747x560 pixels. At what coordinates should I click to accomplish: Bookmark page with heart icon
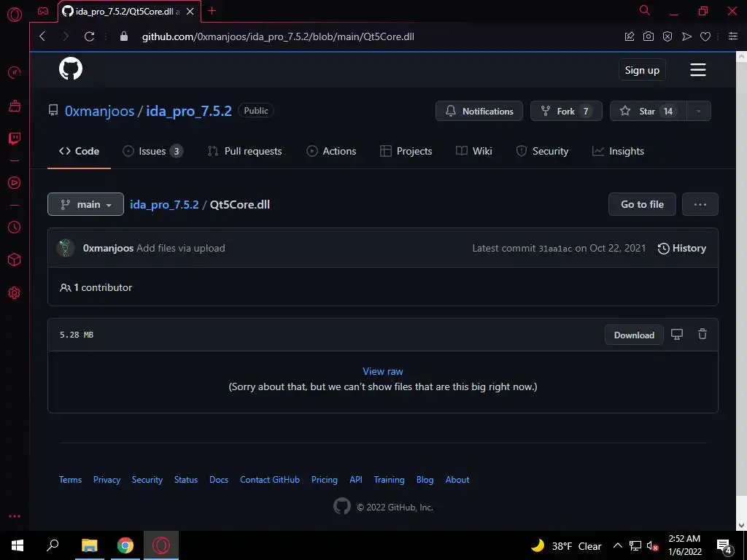click(x=705, y=36)
